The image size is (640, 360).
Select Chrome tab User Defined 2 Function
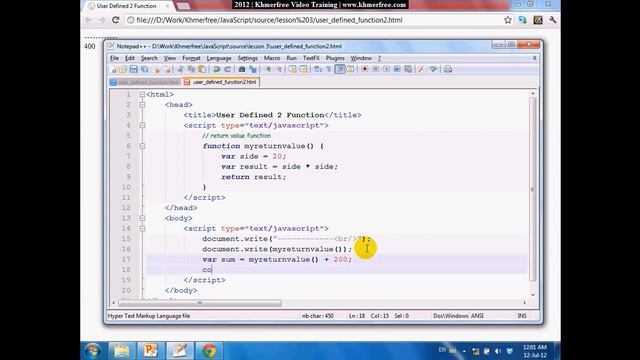[127, 6]
